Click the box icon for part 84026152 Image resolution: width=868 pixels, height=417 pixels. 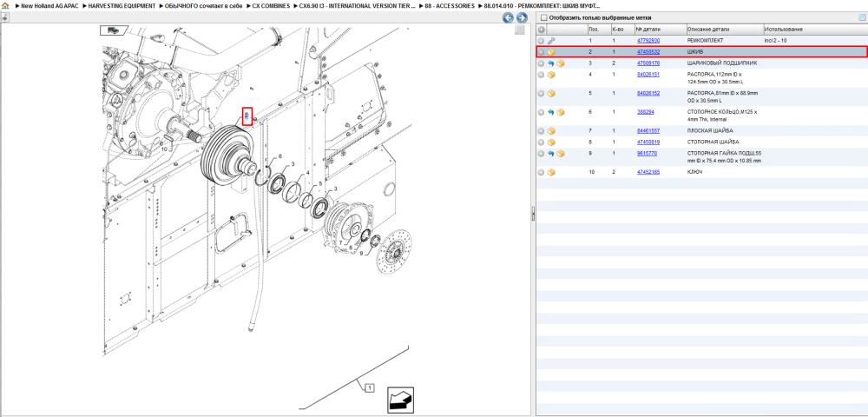pos(551,94)
